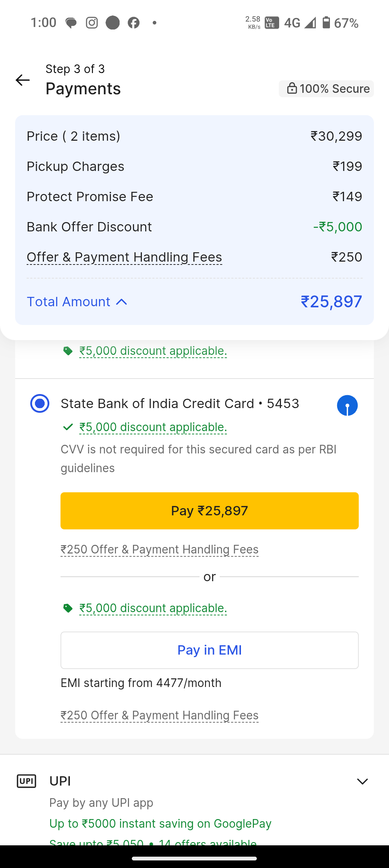Tap the Pay in EMI button

tap(209, 650)
